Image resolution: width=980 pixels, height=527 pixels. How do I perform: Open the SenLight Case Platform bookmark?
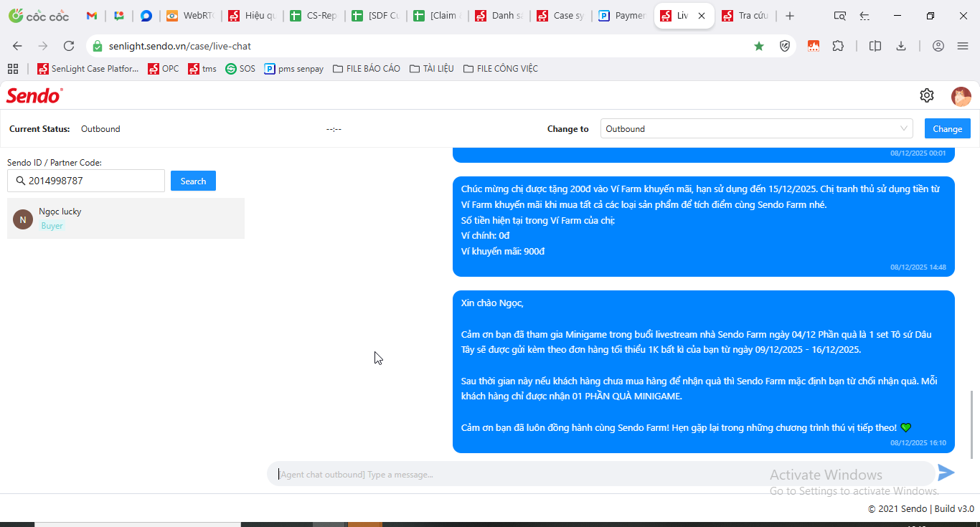[88, 69]
